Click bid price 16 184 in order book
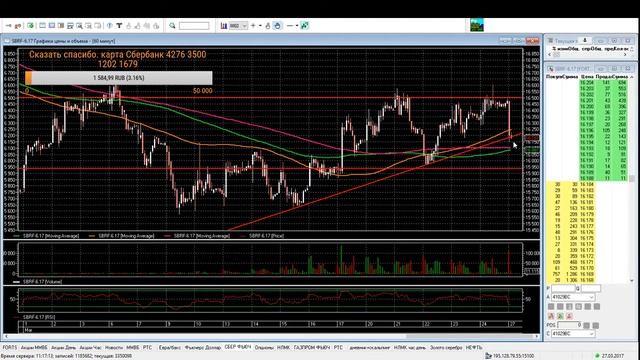640x360 pixels. pyautogui.click(x=587, y=184)
